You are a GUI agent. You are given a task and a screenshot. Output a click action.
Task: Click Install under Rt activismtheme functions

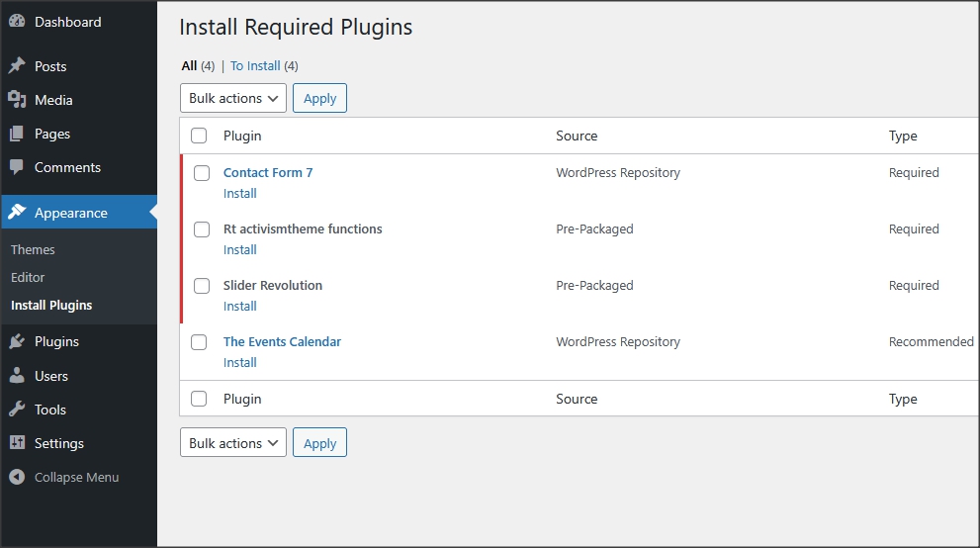(240, 249)
